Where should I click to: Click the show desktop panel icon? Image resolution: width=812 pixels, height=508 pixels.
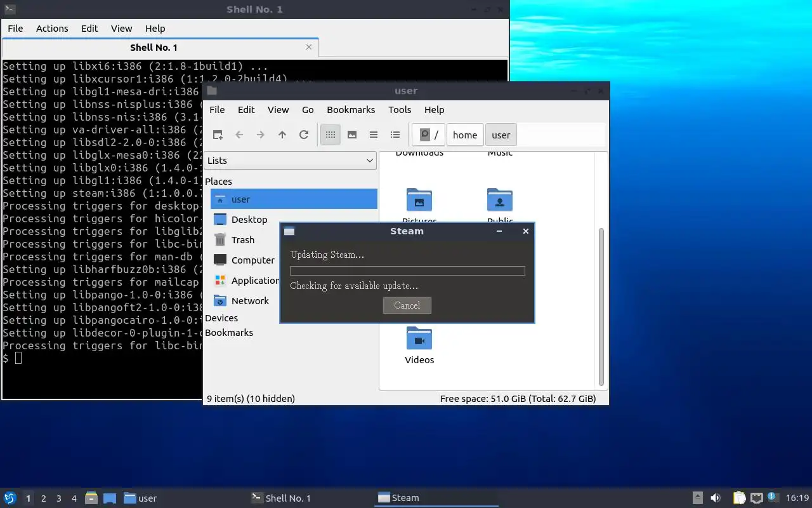click(110, 498)
